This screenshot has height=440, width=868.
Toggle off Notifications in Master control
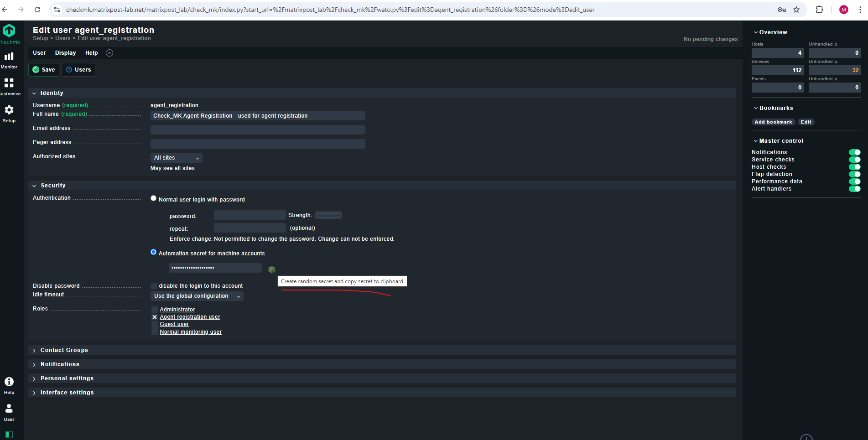(854, 152)
